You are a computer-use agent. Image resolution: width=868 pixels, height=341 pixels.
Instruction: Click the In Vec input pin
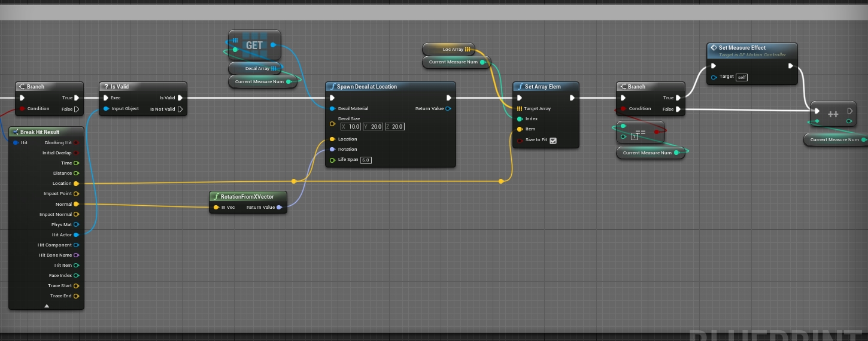[x=216, y=208]
